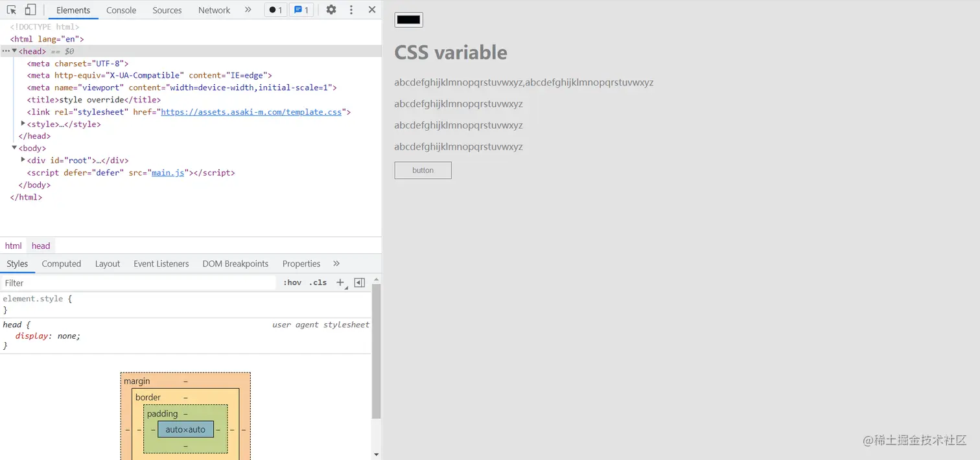Show more DevTools tabs chevron
Image resolution: width=980 pixels, height=460 pixels.
pos(248,10)
